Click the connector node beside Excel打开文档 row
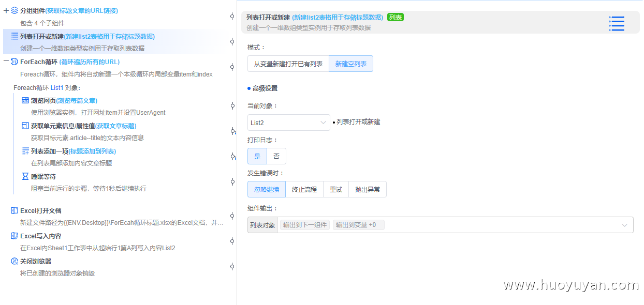Screen dimensions: 644x305 point(232,216)
